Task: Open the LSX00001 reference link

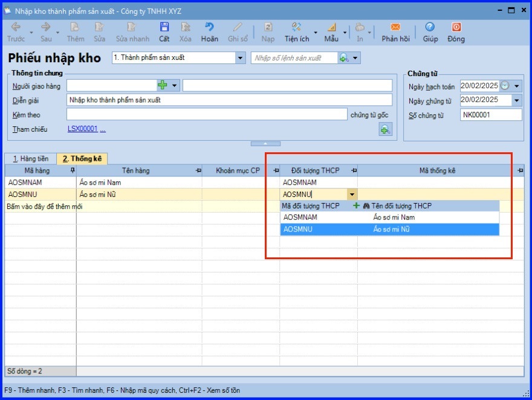Action: tap(82, 129)
